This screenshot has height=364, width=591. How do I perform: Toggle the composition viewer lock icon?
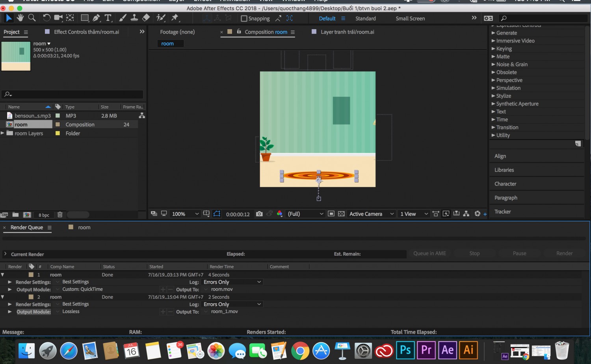point(239,32)
